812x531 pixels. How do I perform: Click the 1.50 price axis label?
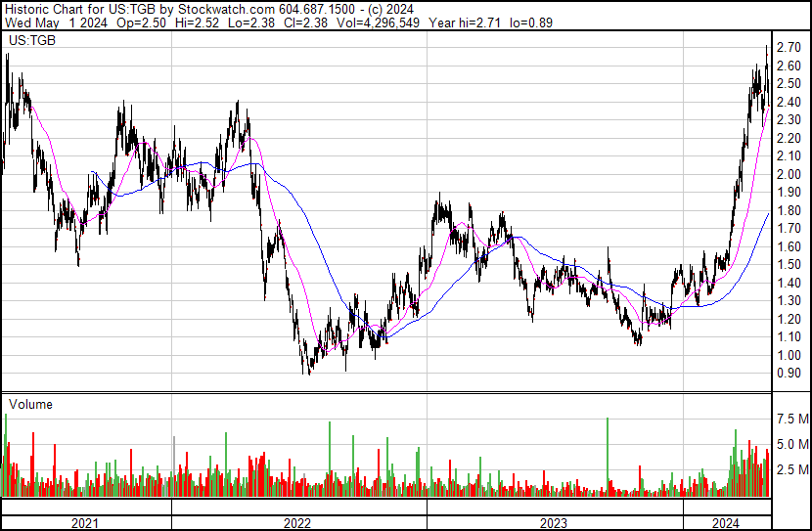pos(789,265)
